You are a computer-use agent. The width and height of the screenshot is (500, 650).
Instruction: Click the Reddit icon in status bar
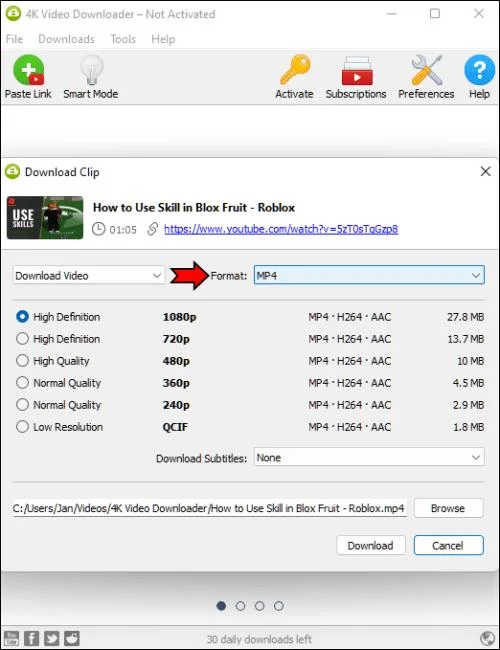[71, 638]
